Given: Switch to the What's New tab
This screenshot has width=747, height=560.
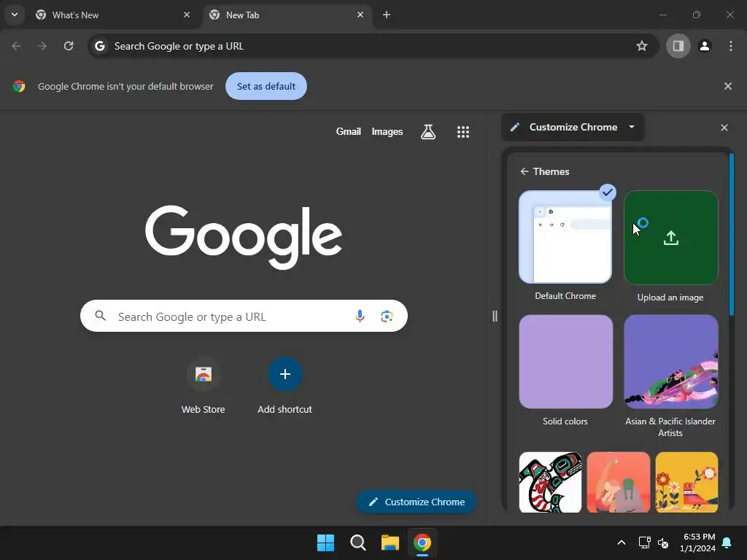Looking at the screenshot, I should (x=113, y=15).
